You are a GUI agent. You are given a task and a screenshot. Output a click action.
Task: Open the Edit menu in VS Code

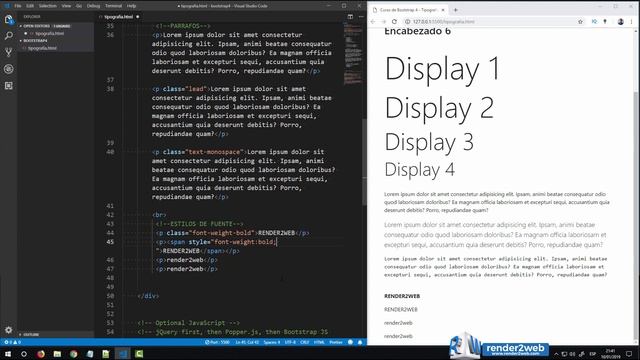tap(30, 6)
